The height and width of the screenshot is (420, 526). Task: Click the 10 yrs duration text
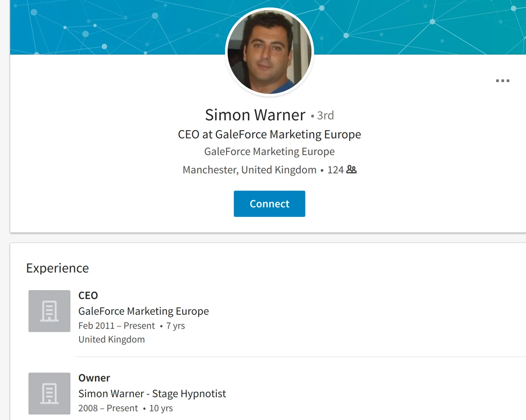point(161,409)
